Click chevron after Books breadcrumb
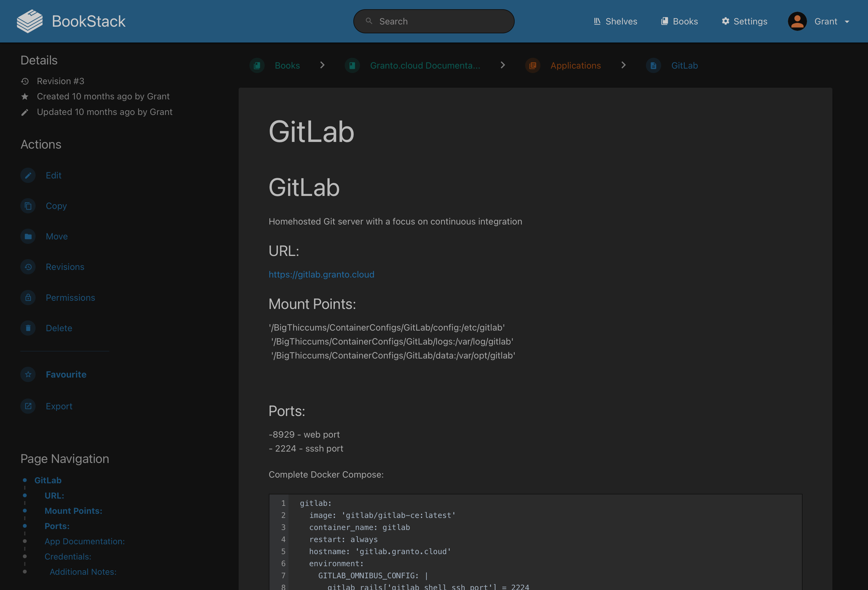 [x=322, y=65]
